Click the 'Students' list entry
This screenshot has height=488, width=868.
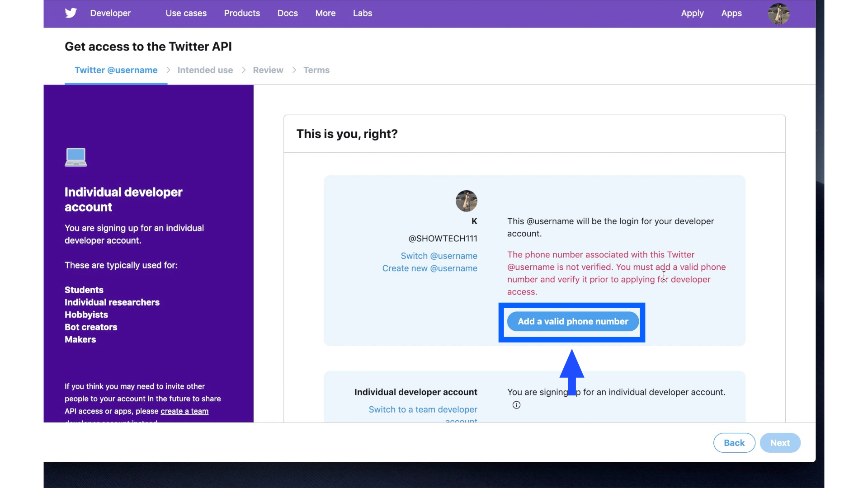(x=84, y=290)
